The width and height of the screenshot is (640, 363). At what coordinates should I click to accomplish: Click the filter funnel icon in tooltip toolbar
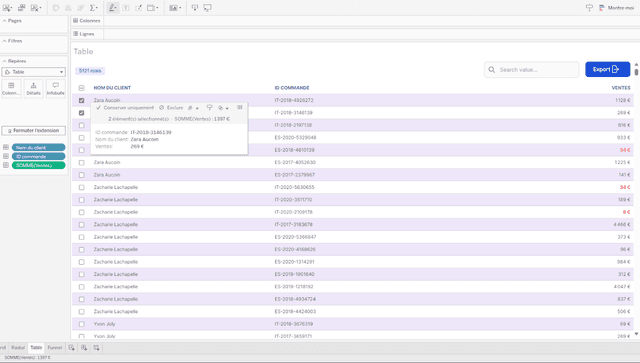click(x=209, y=107)
